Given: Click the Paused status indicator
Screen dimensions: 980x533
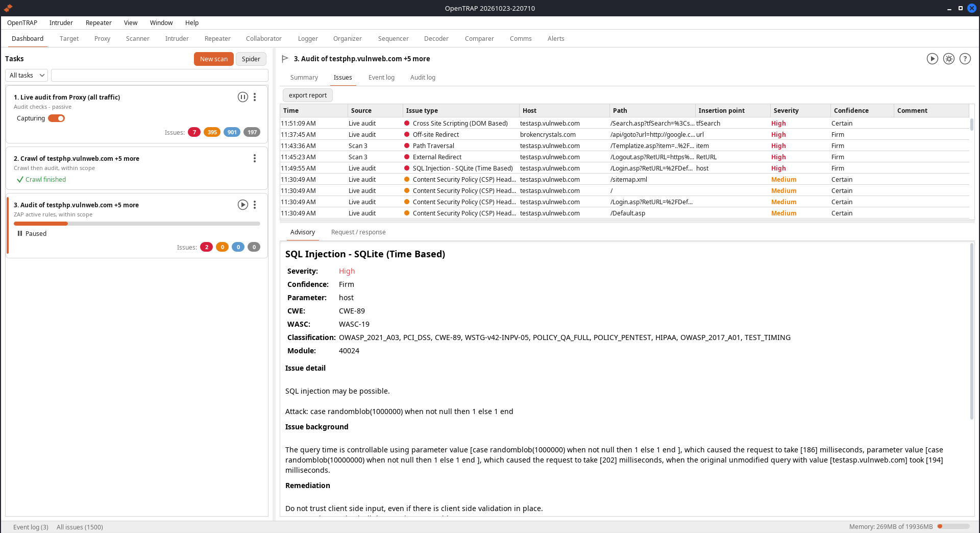Looking at the screenshot, I should [32, 233].
